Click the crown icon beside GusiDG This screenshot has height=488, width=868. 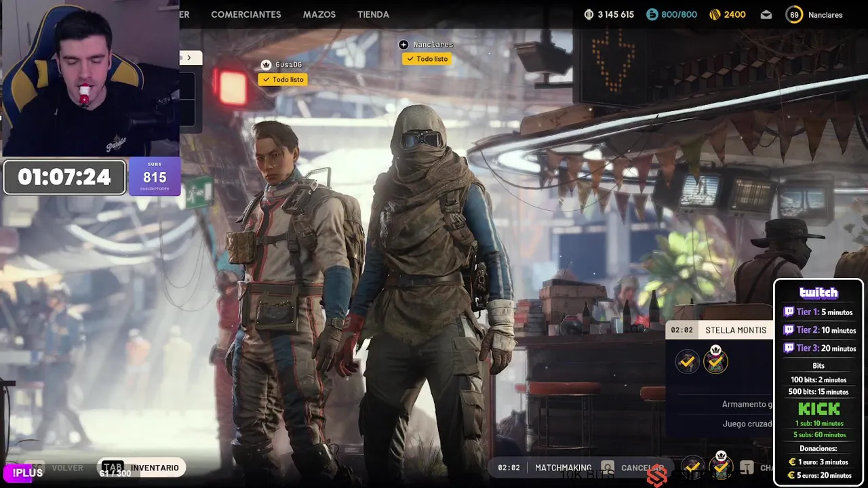(x=266, y=65)
